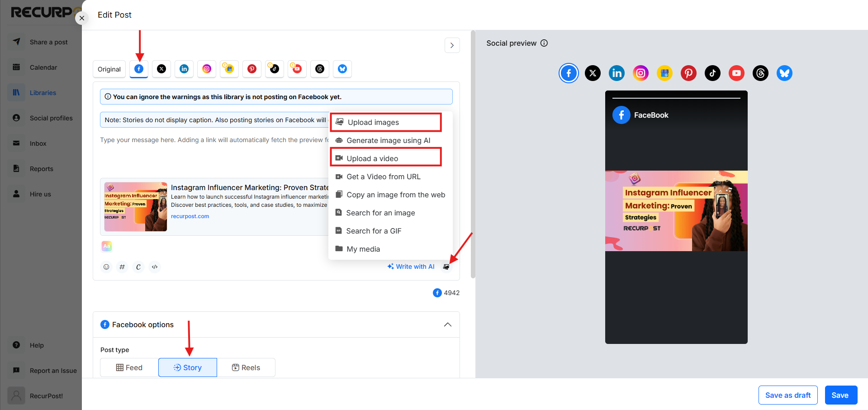868x410 pixels.
Task: Click the editor panel vertical scrollbar
Action: (473, 154)
